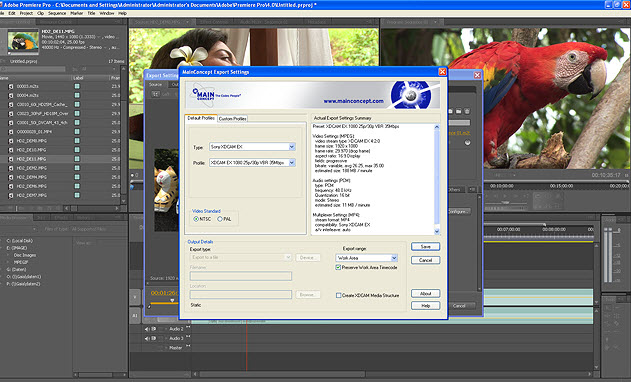
Task: Click the clip icon next to HD2_DEM4.MPG
Action: pos(11,177)
